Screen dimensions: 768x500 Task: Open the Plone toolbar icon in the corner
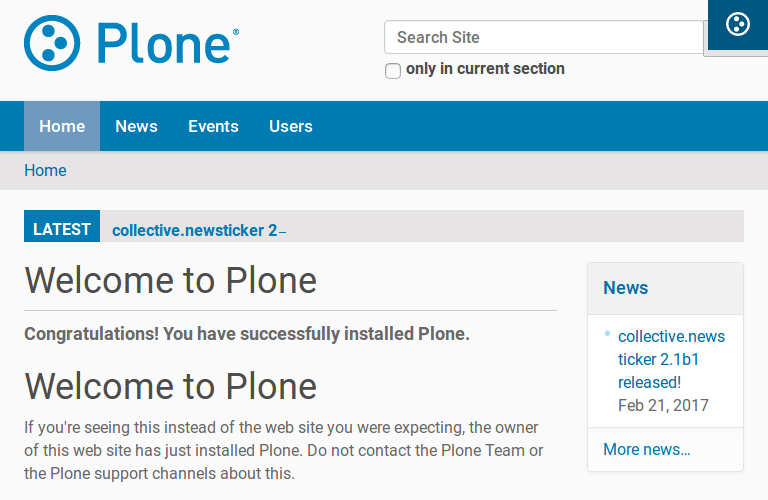click(x=738, y=24)
